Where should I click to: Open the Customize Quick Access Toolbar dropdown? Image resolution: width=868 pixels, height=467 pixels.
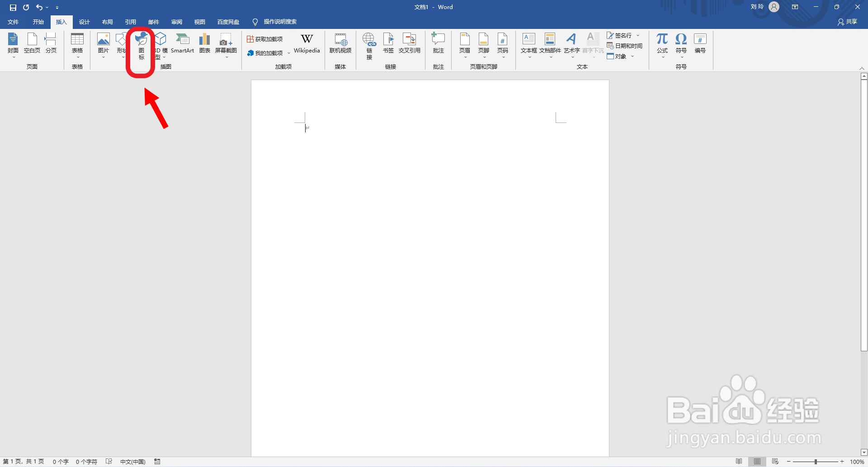coord(57,8)
